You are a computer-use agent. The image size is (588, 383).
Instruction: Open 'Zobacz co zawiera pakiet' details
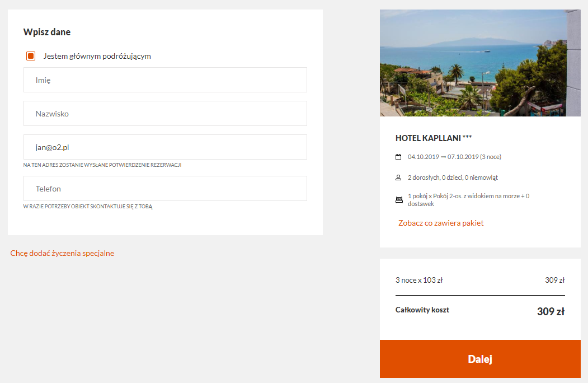point(441,223)
